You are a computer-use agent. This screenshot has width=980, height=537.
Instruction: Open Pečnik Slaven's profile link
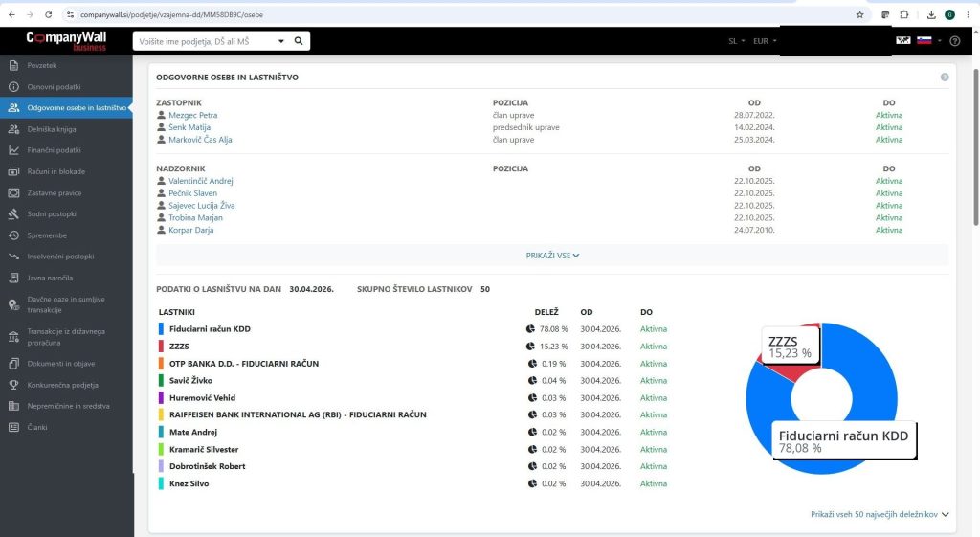pyautogui.click(x=193, y=193)
